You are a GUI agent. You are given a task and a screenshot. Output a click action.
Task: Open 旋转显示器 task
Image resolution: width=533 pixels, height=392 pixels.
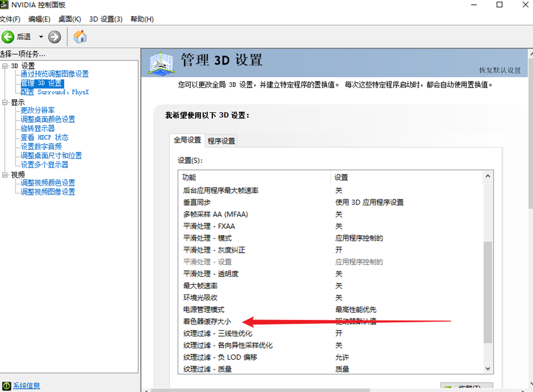pyautogui.click(x=37, y=129)
